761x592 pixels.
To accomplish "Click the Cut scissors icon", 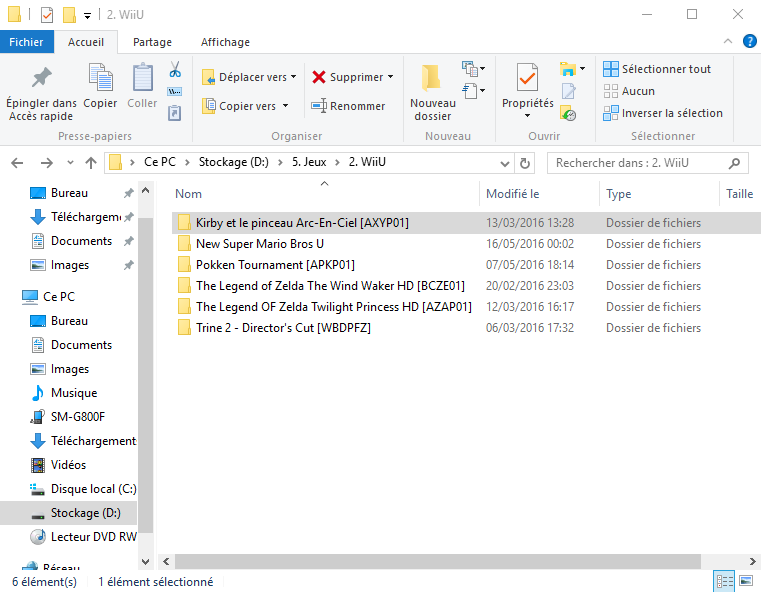I will tap(175, 69).
